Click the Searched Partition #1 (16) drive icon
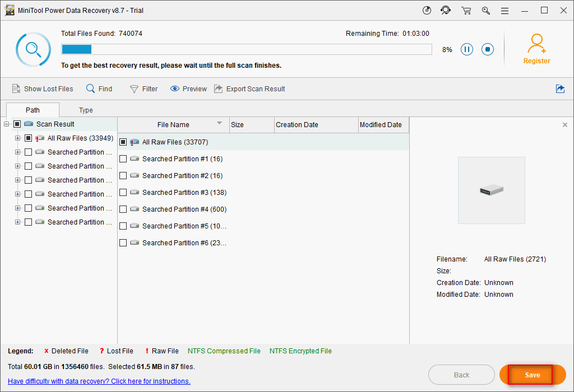574x392 pixels. [x=135, y=158]
